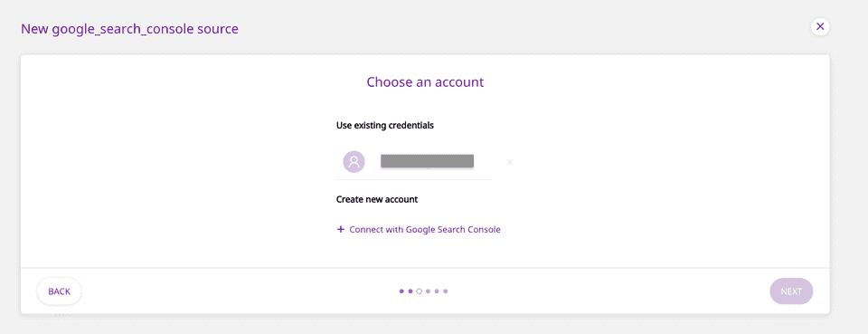
Task: Click the plus icon before Connect
Action: (x=341, y=229)
